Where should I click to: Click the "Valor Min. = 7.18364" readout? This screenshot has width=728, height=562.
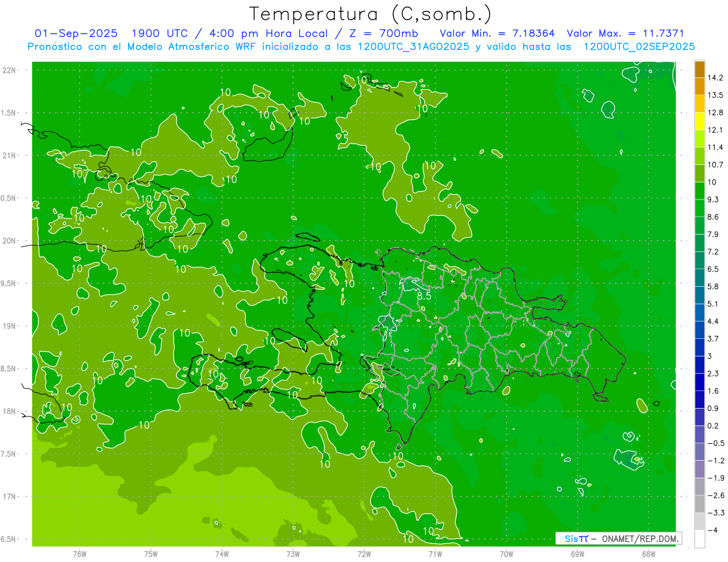click(x=497, y=33)
